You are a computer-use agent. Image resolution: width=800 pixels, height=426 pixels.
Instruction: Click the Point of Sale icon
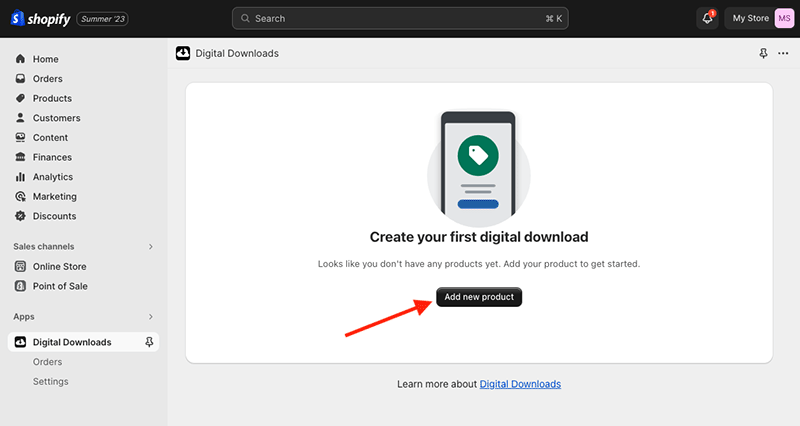tap(20, 286)
